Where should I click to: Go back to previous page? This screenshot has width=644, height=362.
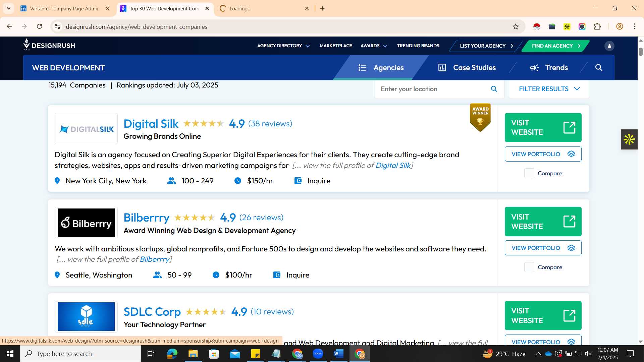9,26
